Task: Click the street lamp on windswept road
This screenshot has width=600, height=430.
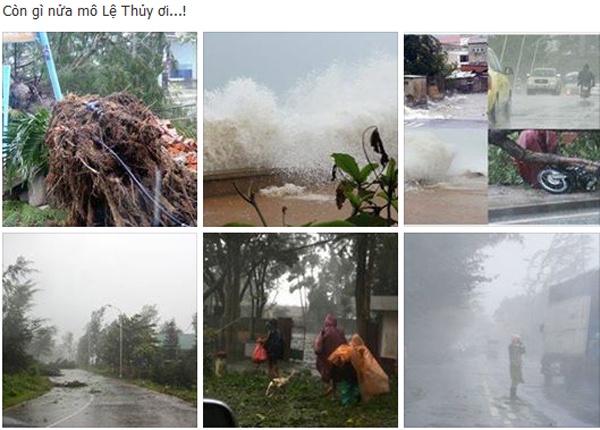Action: coord(117,340)
